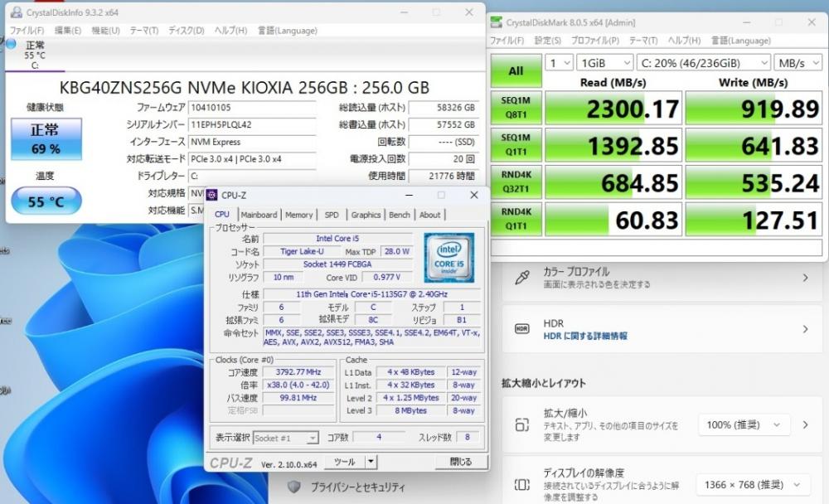Viewport: 829px width, 504px height.
Task: Click the 正常 69% health status button
Action: pos(46,139)
